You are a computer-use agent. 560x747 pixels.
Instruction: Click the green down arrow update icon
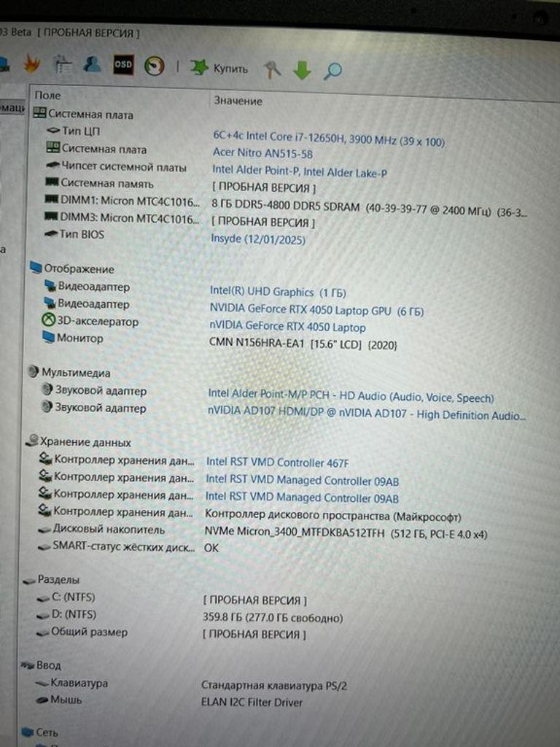tap(302, 70)
